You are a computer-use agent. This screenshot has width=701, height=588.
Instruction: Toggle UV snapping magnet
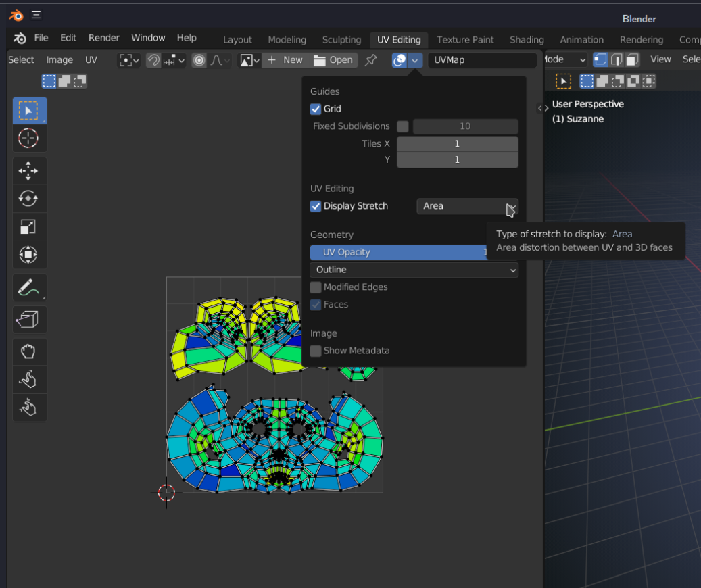coord(153,60)
